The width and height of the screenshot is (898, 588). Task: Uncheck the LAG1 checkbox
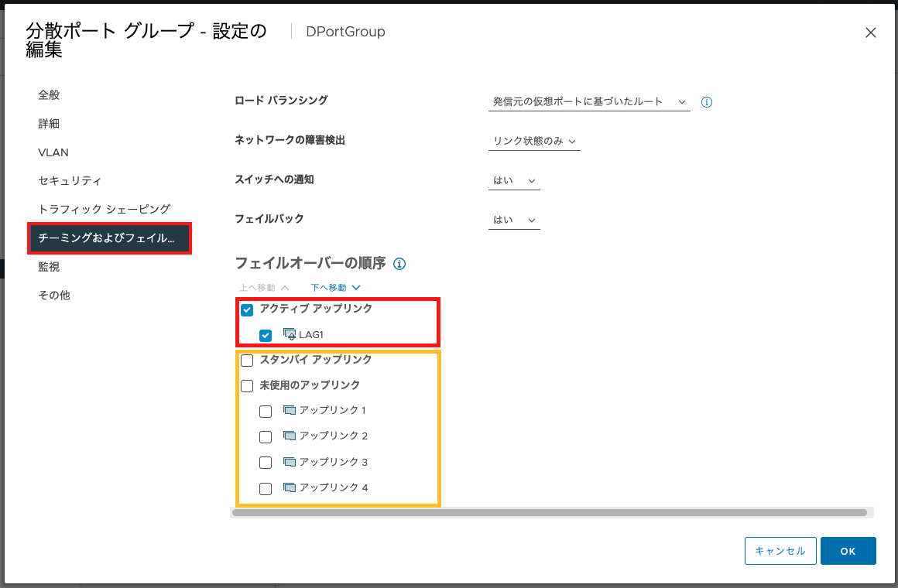coord(266,334)
